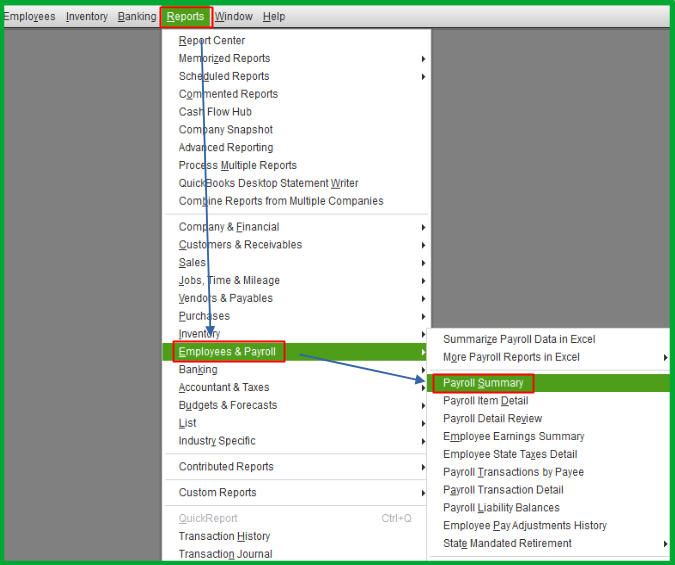Open the Inventory menu in the menu bar
Screen dimensions: 675x565
click(87, 16)
